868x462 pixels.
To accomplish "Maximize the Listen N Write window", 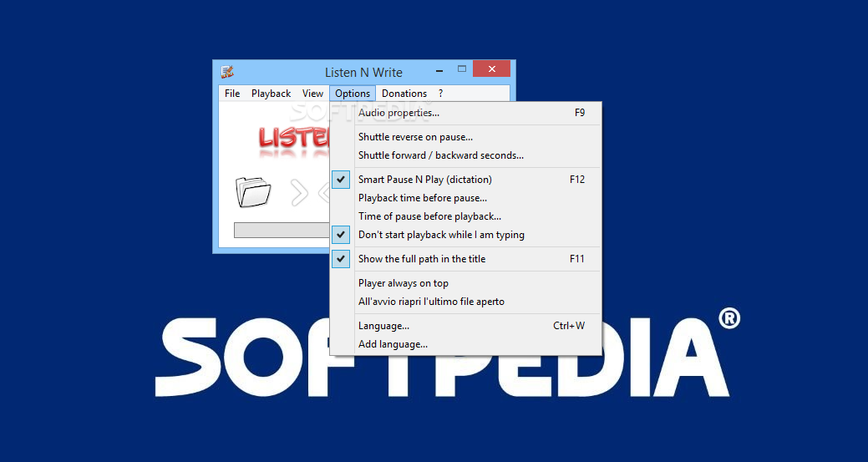I will [x=462, y=69].
